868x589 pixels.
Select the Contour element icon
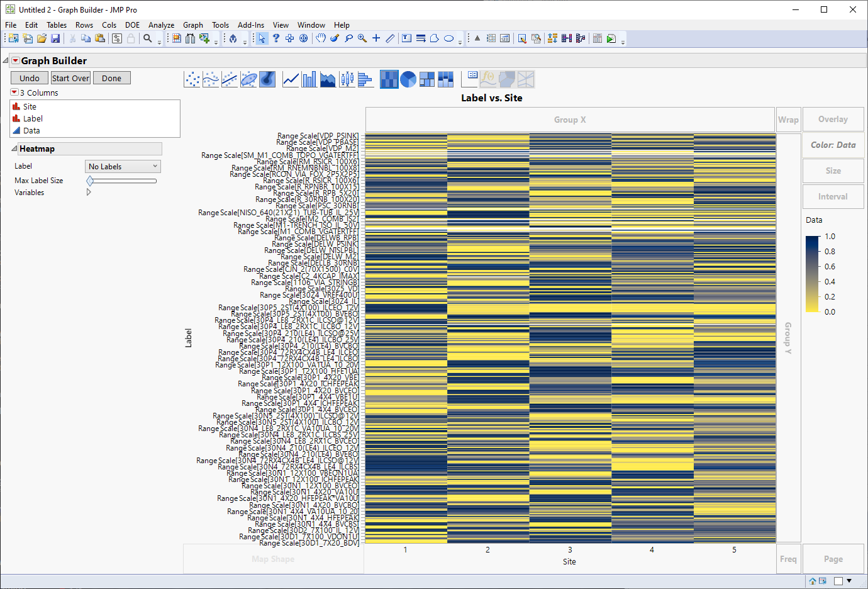pos(267,79)
